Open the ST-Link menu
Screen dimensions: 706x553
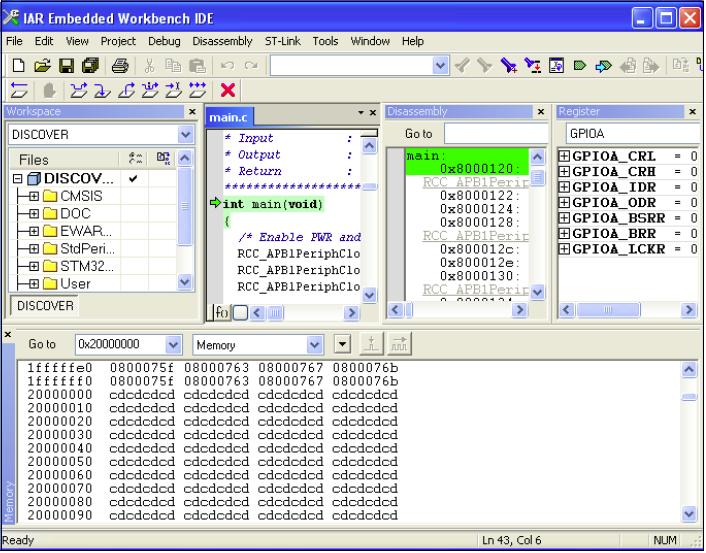pyautogui.click(x=282, y=41)
